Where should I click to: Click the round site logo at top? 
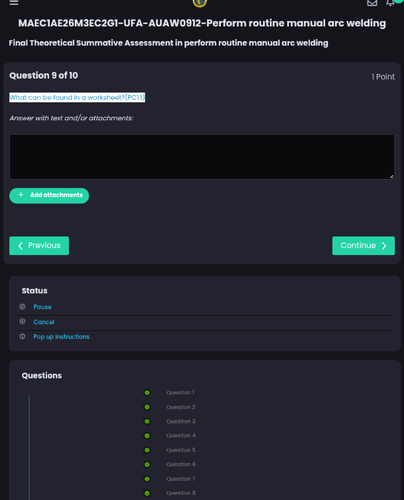[200, 3]
